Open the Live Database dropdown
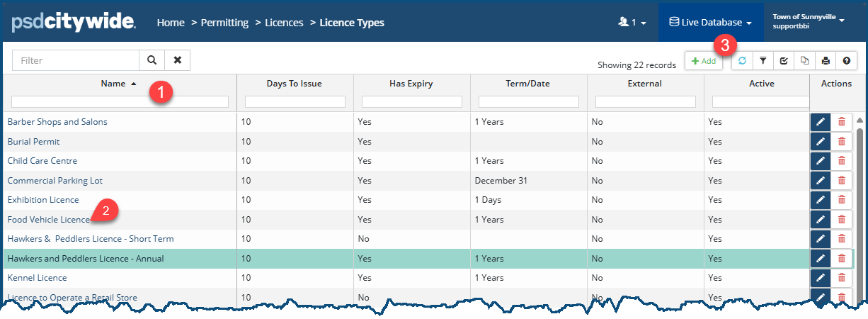 click(710, 23)
